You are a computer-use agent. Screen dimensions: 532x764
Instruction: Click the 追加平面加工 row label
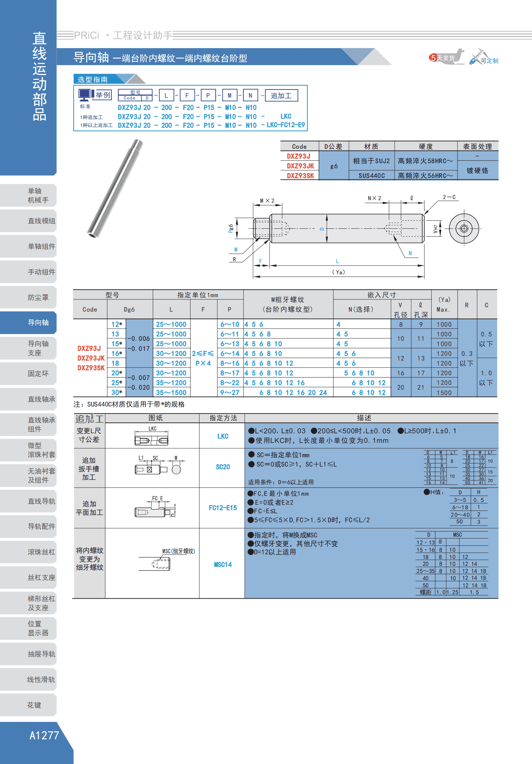[89, 508]
